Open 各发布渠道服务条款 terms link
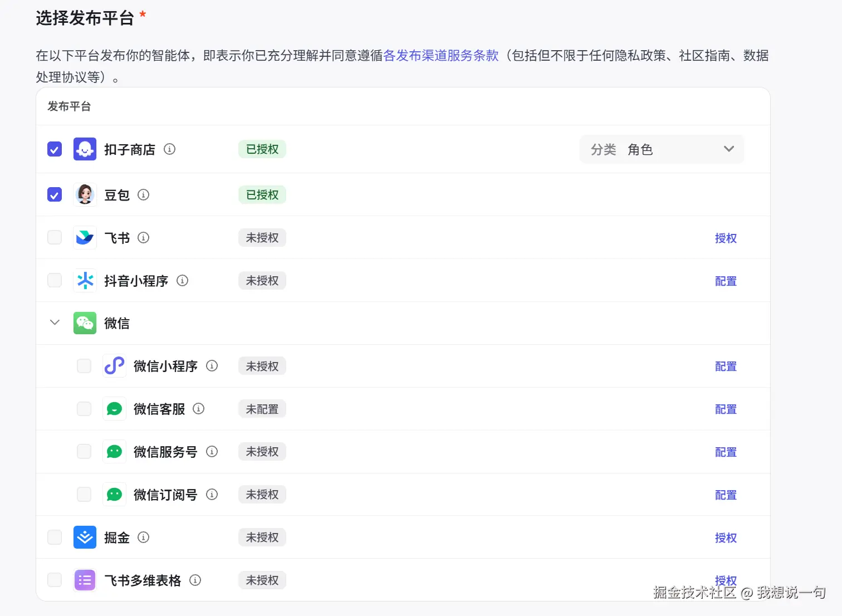 [440, 56]
